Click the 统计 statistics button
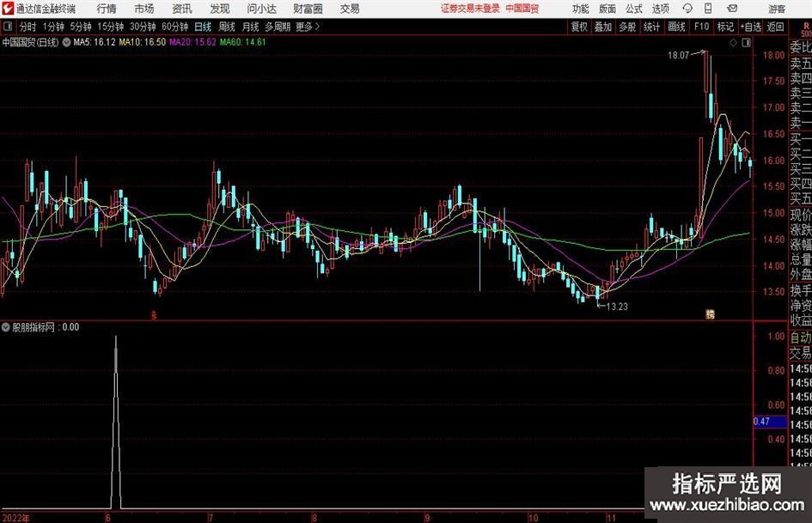This screenshot has height=523, width=812. [652, 27]
